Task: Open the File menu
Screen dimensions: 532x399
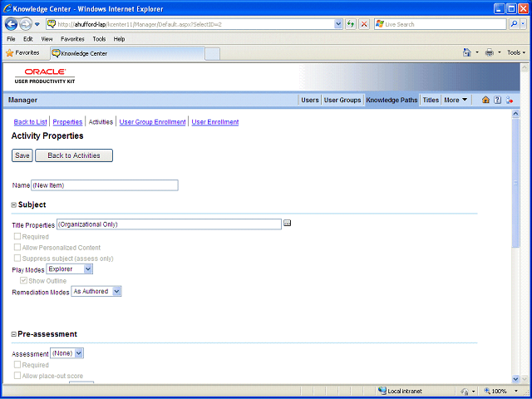Action: (x=11, y=39)
